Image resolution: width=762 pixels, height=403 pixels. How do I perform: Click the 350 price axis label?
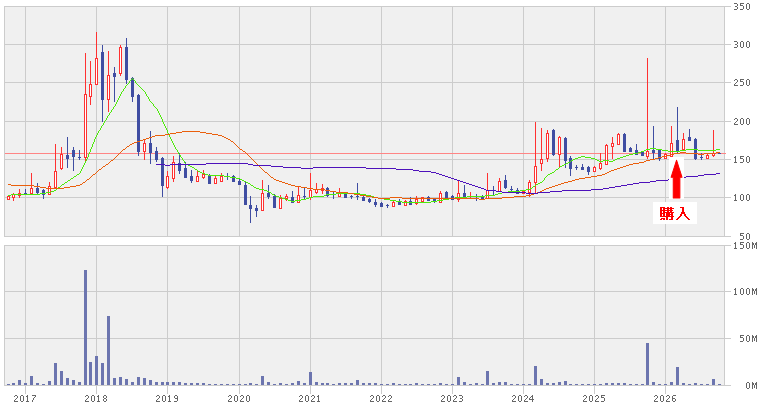(743, 7)
